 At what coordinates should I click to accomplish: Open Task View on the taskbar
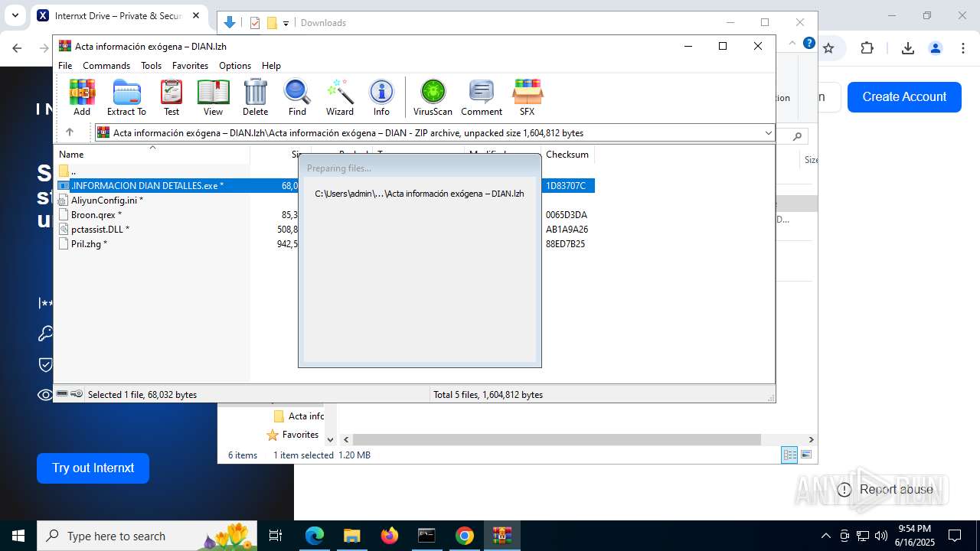(x=276, y=536)
